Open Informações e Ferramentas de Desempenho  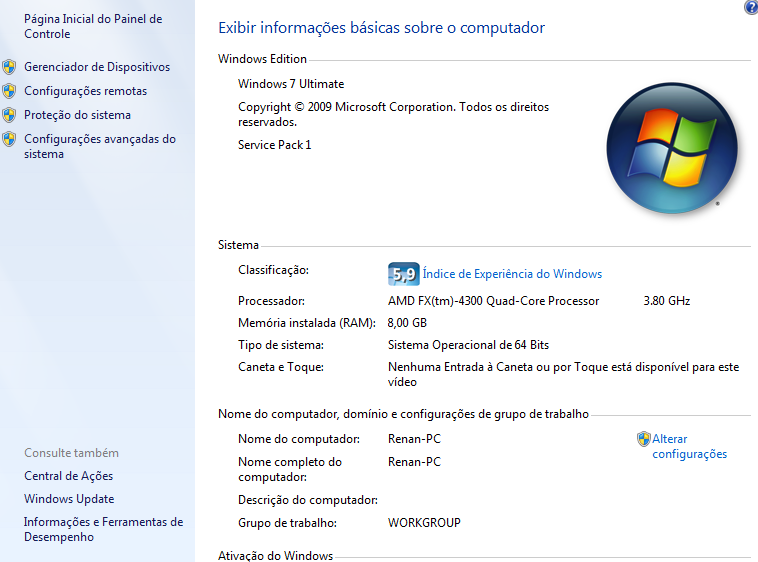click(103, 529)
